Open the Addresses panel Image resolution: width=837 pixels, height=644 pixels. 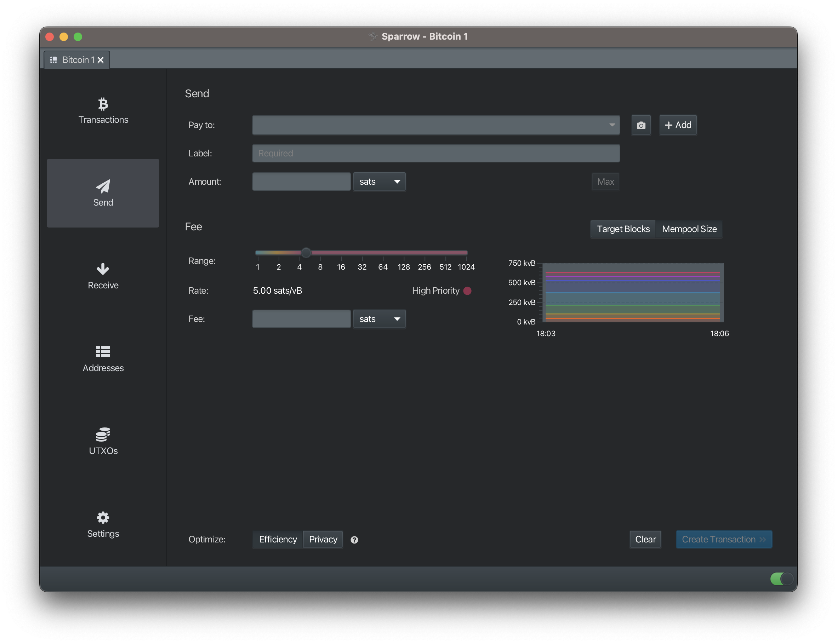pyautogui.click(x=103, y=358)
